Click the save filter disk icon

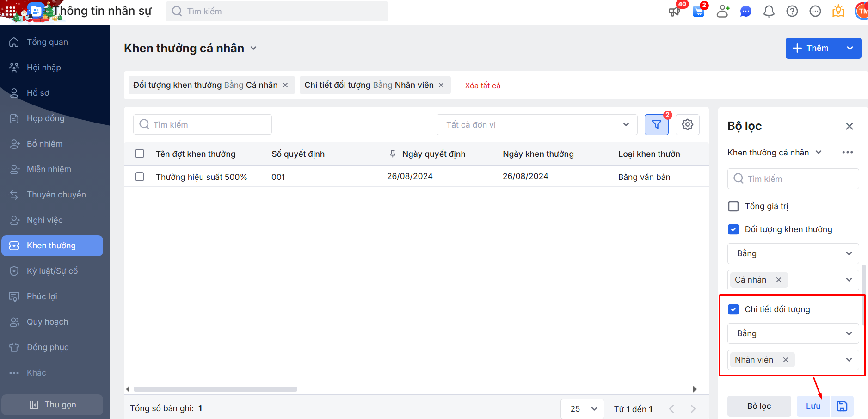pyautogui.click(x=842, y=406)
